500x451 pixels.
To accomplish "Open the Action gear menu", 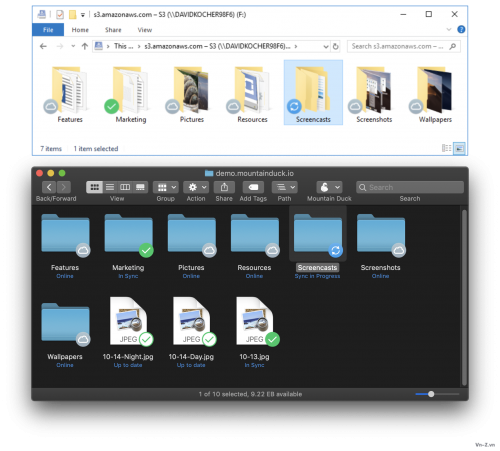I will pyautogui.click(x=196, y=187).
